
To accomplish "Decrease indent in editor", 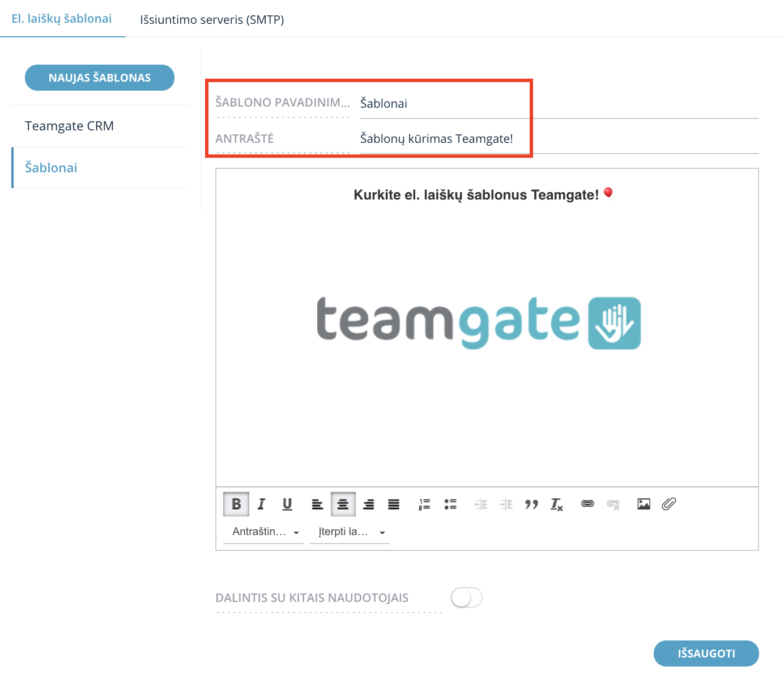I will tap(481, 504).
